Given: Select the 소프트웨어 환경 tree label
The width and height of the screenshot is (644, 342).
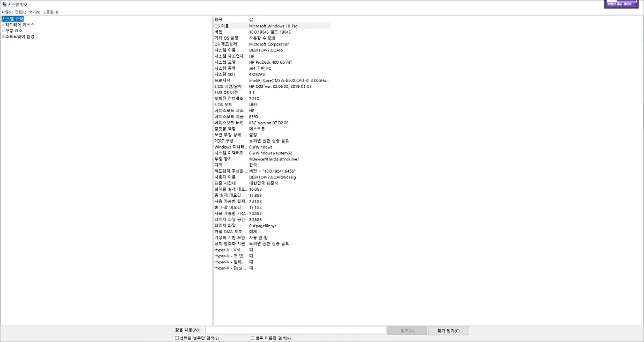Looking at the screenshot, I should pos(20,36).
